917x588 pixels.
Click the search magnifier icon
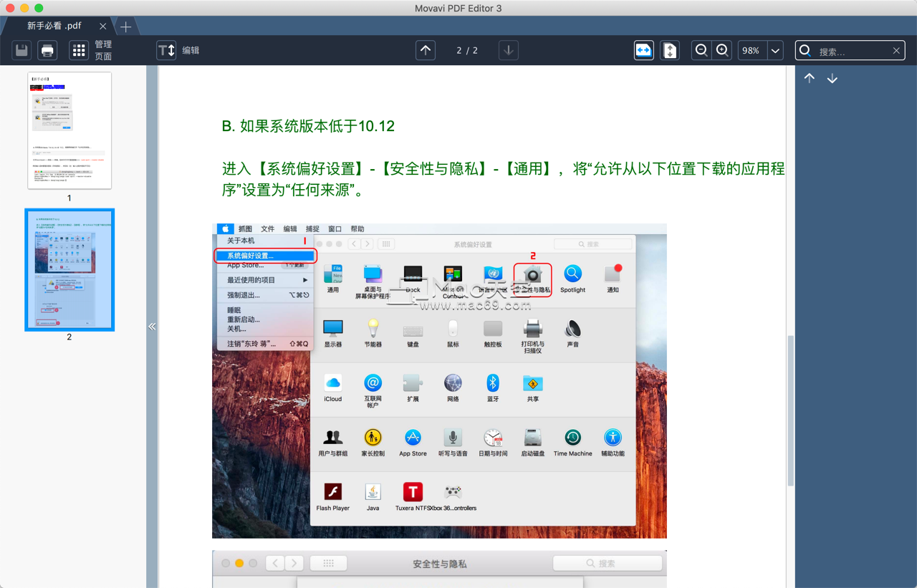[805, 51]
